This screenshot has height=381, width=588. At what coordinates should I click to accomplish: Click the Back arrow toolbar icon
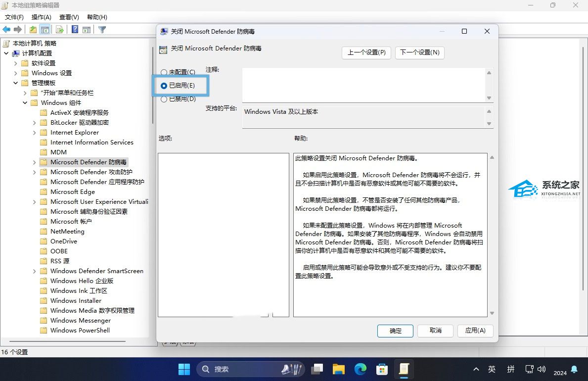(x=6, y=29)
